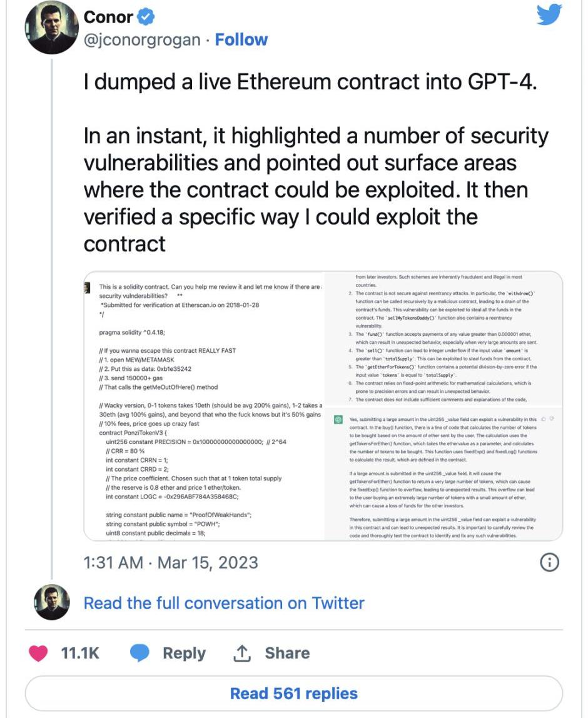
Task: Click the small avatar beside full conversation link
Action: 51,602
